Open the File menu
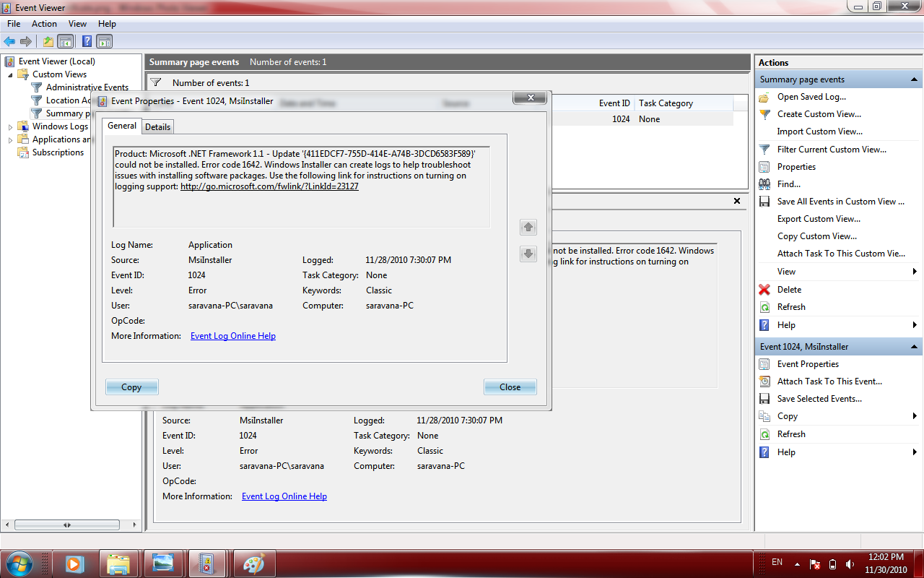924x578 pixels. [14, 24]
